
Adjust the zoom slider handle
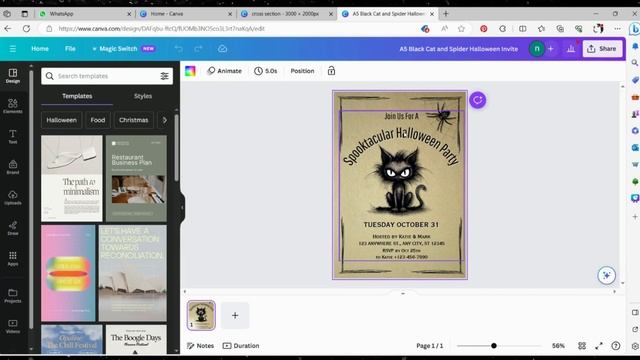pyautogui.click(x=493, y=346)
